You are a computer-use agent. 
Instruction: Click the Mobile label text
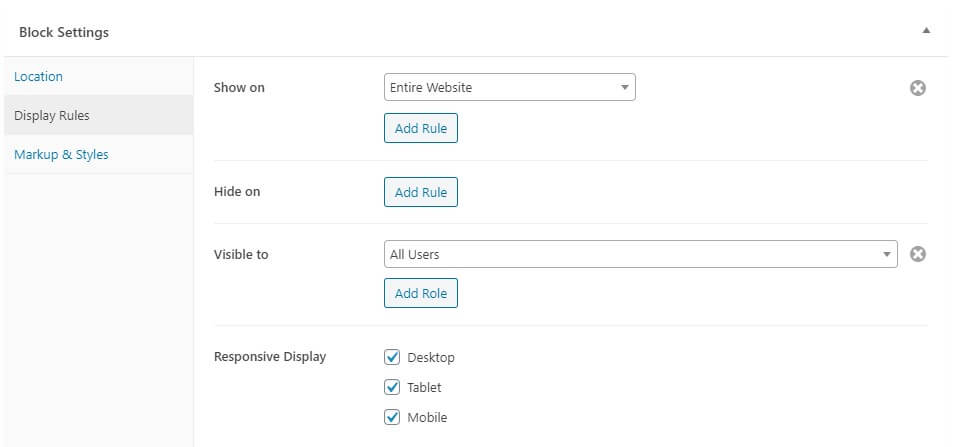[x=427, y=417]
